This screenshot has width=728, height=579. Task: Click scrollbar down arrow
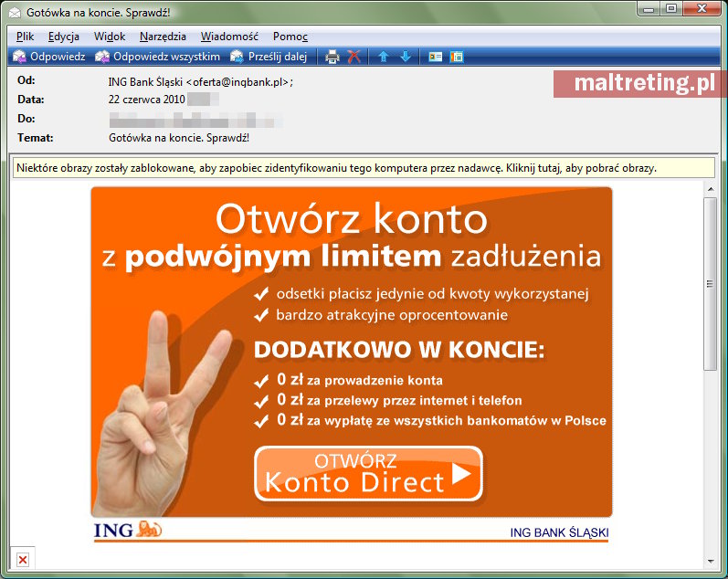[711, 562]
